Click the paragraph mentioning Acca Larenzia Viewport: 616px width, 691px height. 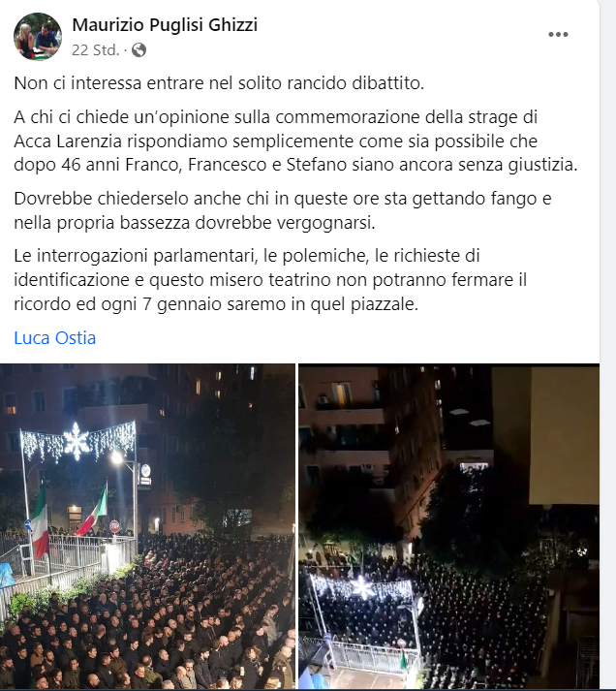295,141
